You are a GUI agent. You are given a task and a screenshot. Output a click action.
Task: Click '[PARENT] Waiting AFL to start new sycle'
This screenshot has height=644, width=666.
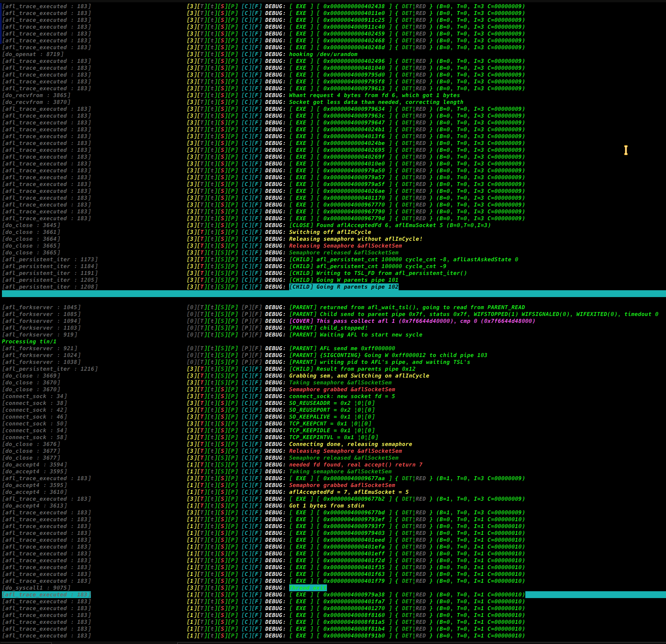(x=355, y=335)
